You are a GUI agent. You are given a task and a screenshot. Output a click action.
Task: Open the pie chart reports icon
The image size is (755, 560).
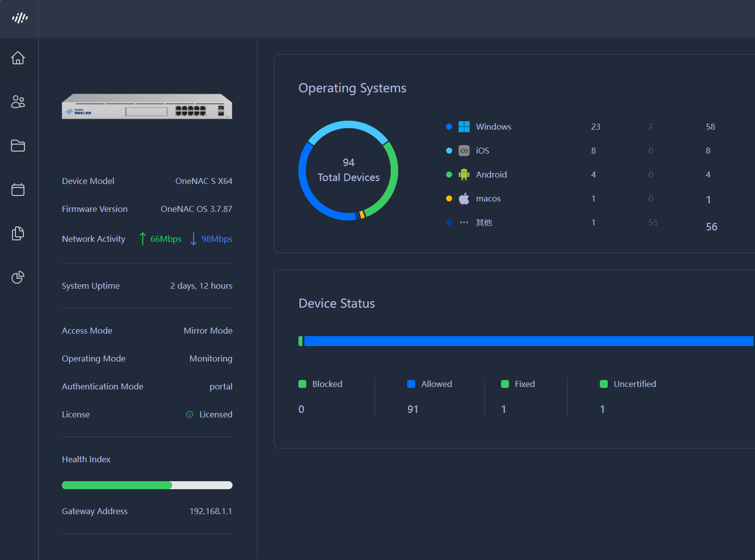(18, 277)
